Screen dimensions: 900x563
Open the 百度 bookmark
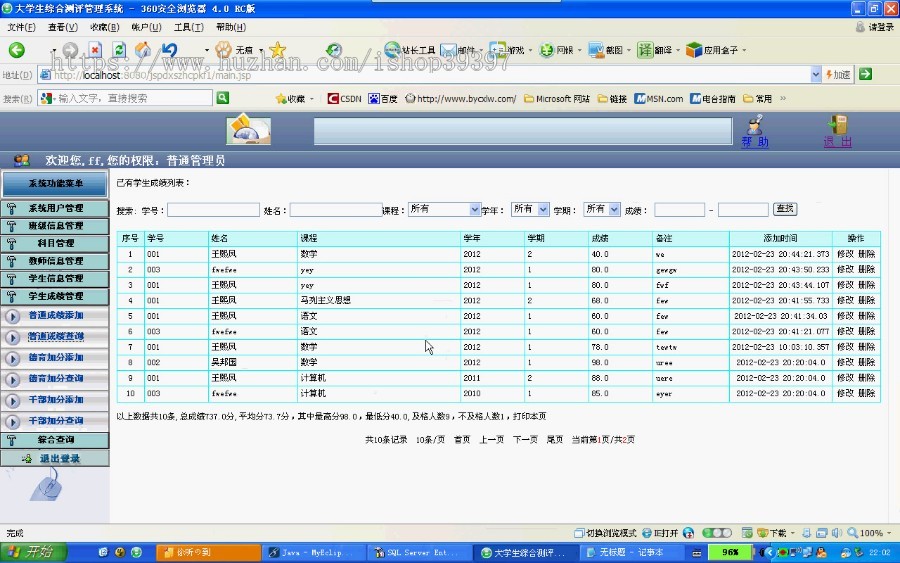tap(383, 99)
